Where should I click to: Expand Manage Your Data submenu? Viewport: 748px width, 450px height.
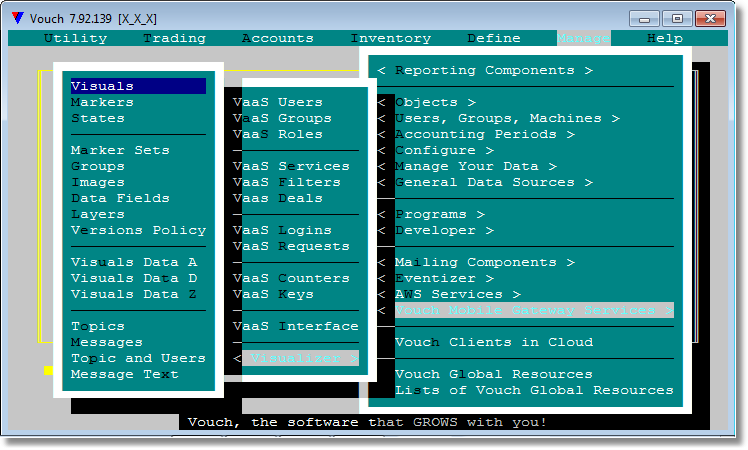click(467, 166)
